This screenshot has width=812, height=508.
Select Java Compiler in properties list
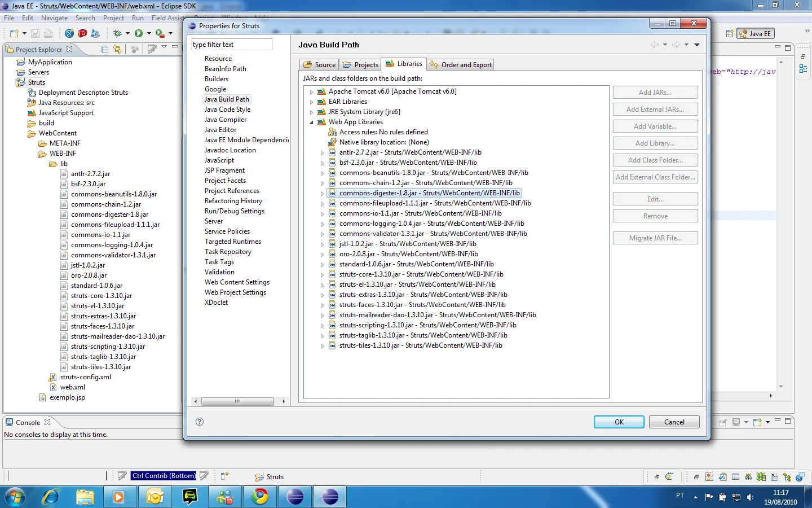pos(226,120)
